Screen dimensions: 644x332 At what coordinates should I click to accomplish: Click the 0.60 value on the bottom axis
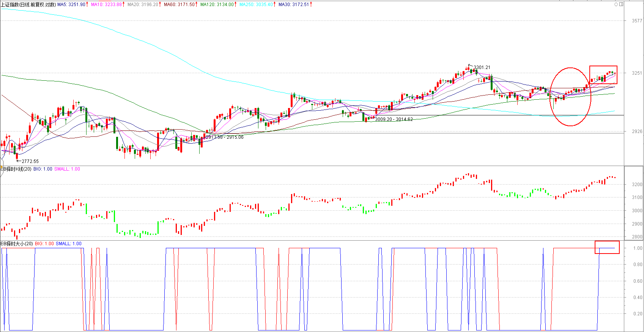click(x=638, y=281)
